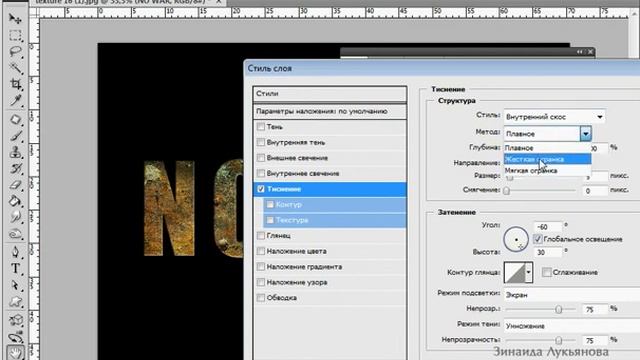Enable the Контур sub-effect checkbox
The image size is (640, 360).
click(x=270, y=204)
